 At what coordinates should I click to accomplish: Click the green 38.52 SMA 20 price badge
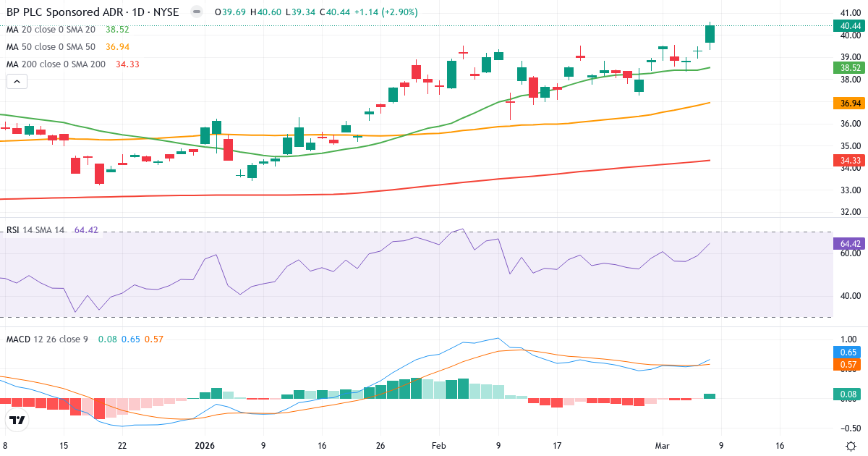coord(851,68)
